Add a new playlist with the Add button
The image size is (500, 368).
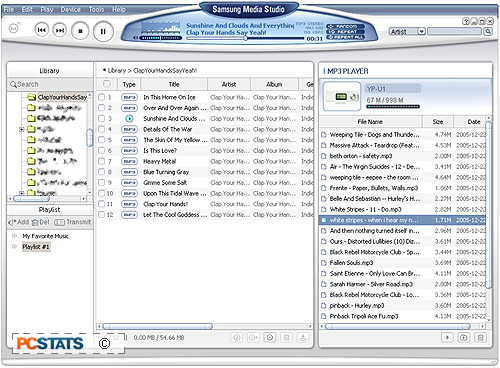pyautogui.click(x=19, y=222)
